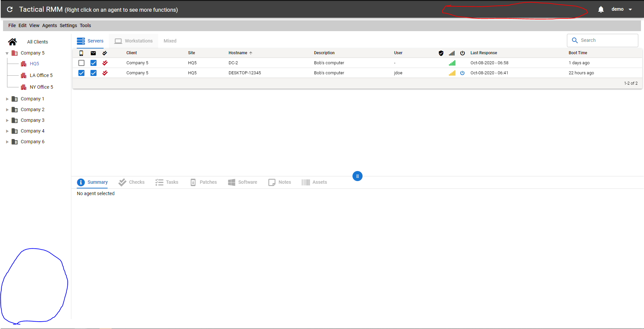Click the Company 3 building icon

tap(15, 120)
